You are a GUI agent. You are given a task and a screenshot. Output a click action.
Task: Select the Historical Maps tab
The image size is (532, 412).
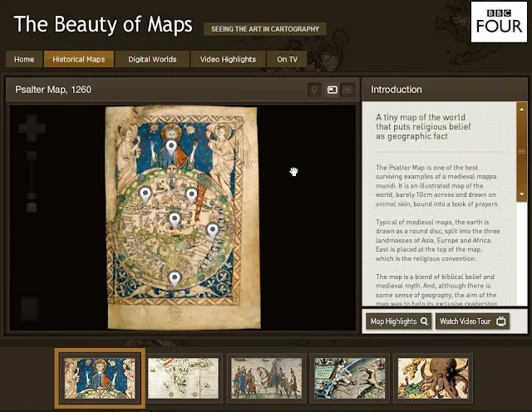click(79, 59)
